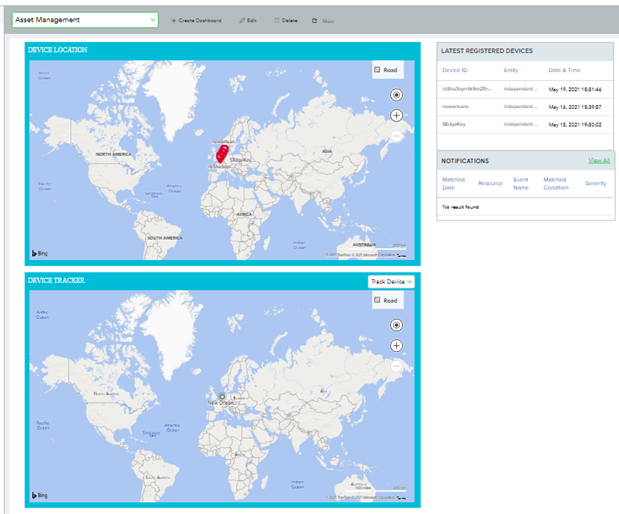Image resolution: width=619 pixels, height=514 pixels.
Task: Sort notifications by Severity column
Action: [x=595, y=184]
